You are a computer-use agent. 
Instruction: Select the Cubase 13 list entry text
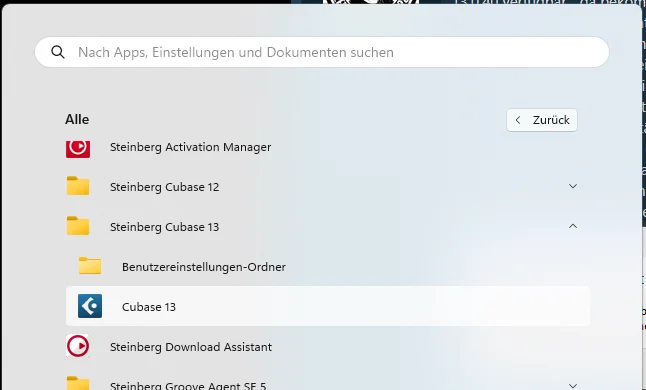click(149, 307)
